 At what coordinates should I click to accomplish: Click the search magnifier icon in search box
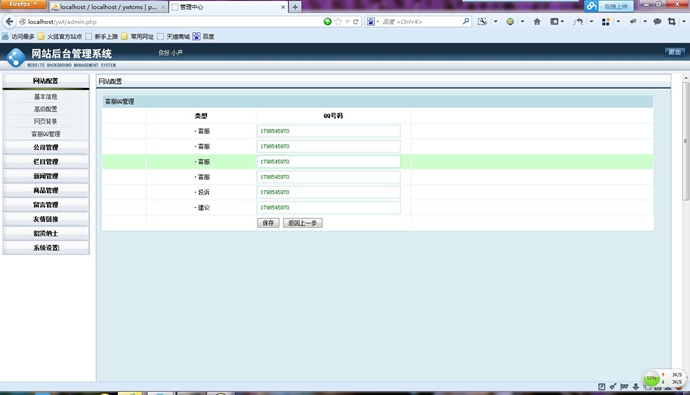click(466, 21)
